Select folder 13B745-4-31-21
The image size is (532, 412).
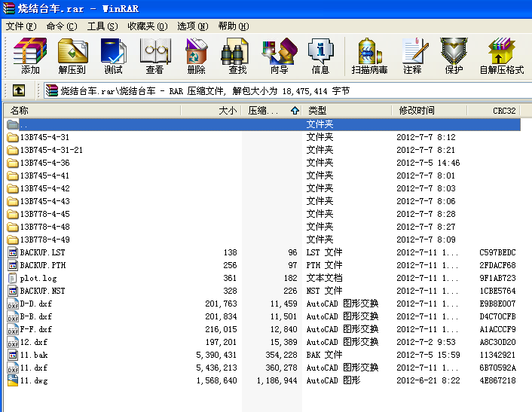[x=51, y=150]
